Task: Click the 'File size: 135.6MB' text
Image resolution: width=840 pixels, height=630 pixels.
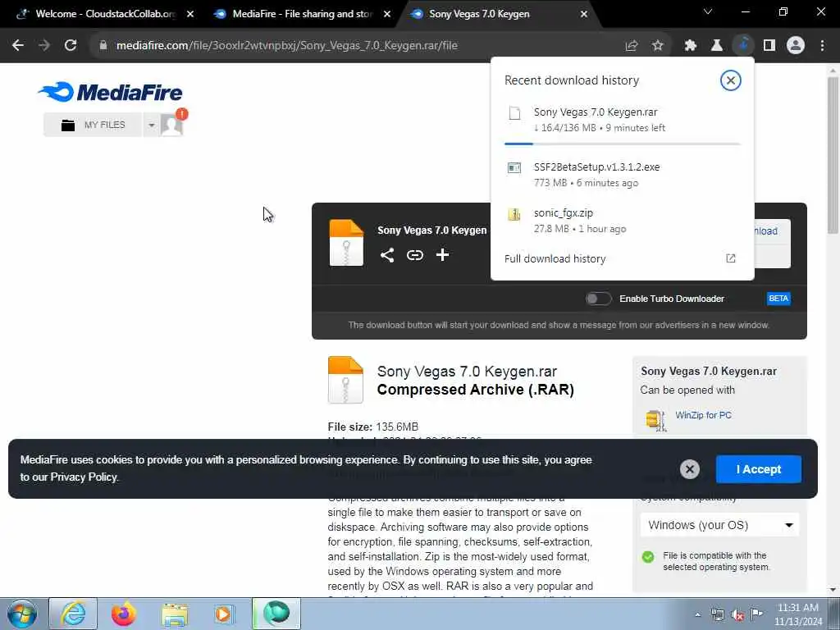Action: point(373,427)
